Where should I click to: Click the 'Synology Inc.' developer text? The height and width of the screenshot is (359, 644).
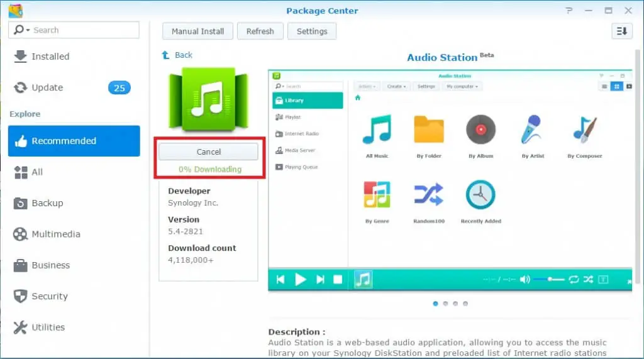point(193,203)
